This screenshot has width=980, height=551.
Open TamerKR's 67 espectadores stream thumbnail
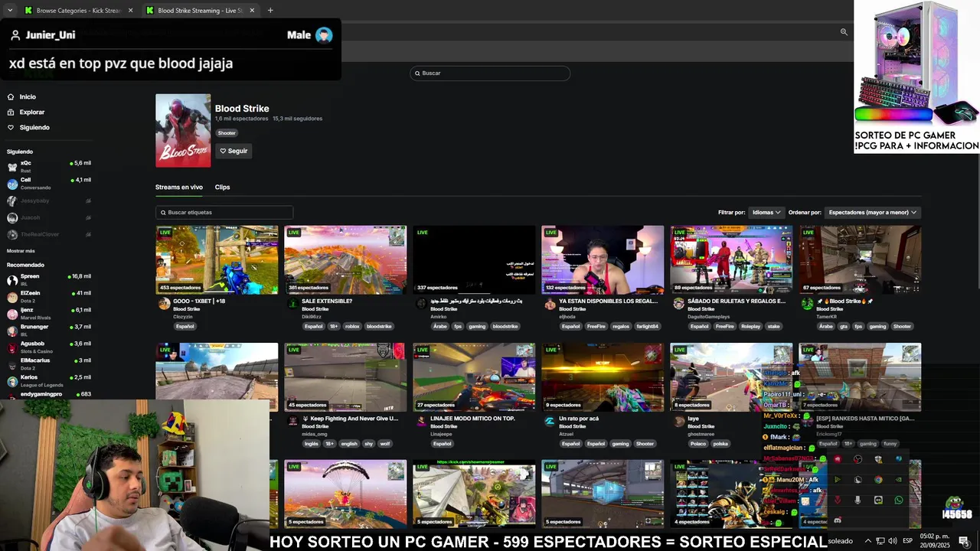pyautogui.click(x=860, y=259)
